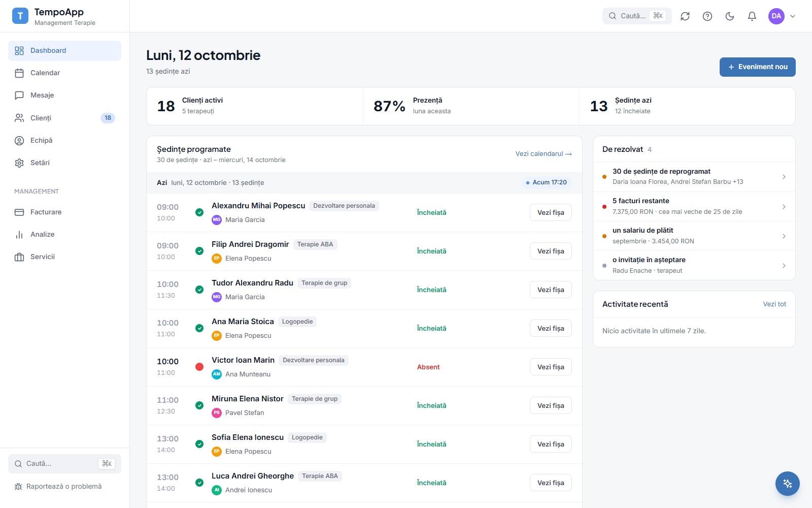
Task: Click Pavel Stefan therapist name
Action: pos(245,413)
